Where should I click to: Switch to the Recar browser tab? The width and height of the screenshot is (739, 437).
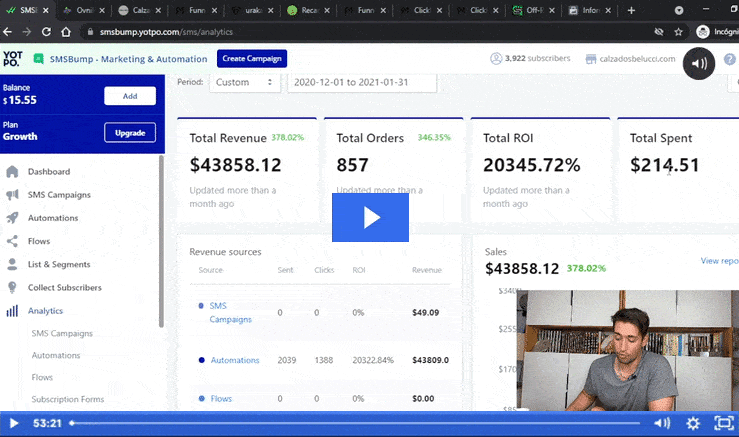(x=309, y=10)
